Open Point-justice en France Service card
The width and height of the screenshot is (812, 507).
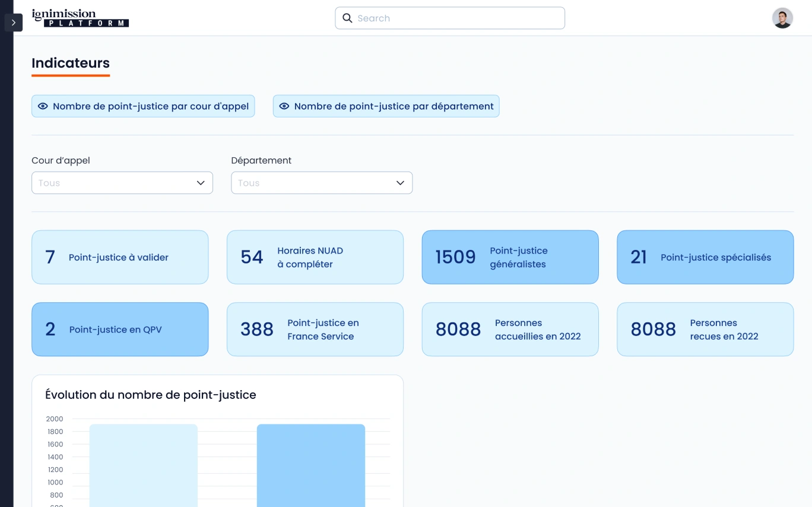pos(315,329)
